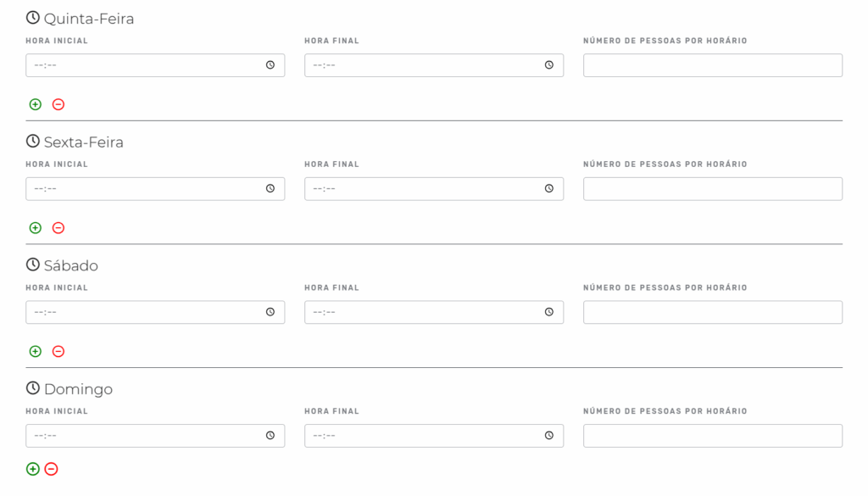Remove a time slot for Sábado
Screen dimensions: 868x496
pos(58,351)
